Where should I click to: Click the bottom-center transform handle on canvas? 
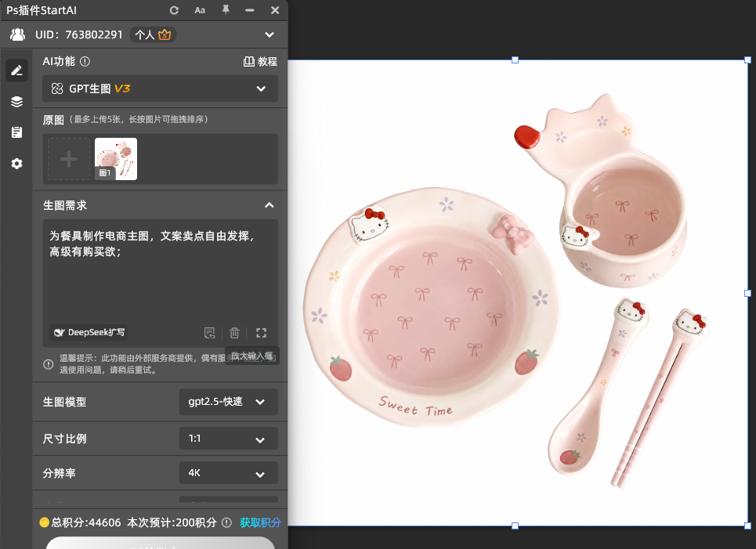[515, 526]
